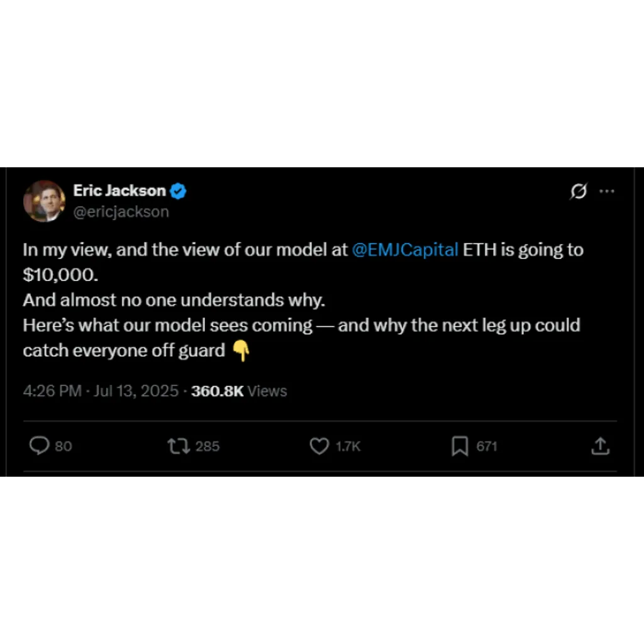Click the 285 reposts count
This screenshot has width=644, height=644.
tap(208, 447)
